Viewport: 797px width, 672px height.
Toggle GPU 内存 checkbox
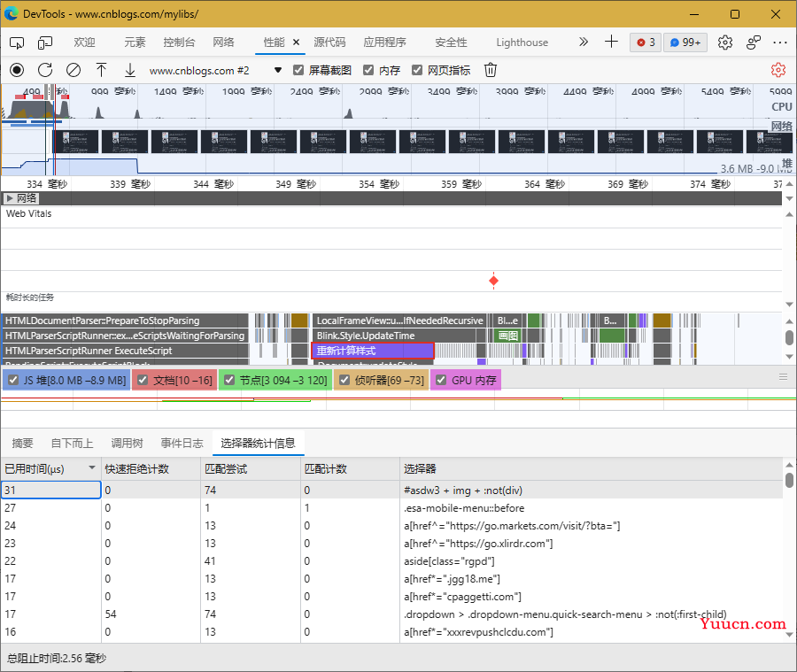click(441, 380)
